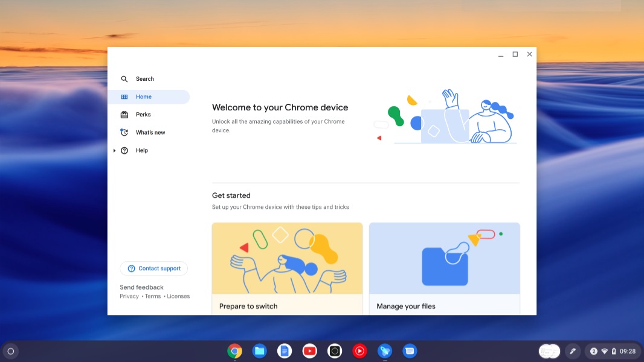This screenshot has height=362, width=644.
Task: Open Chrome browser from the shelf
Action: pyautogui.click(x=234, y=351)
